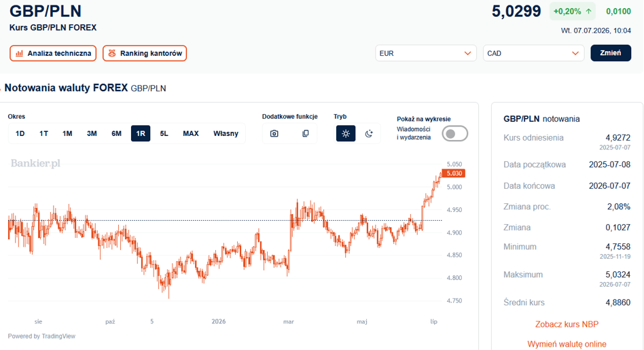Click the GBP/PLN page heading
Screen dimensions: 644x350
coord(46,11)
